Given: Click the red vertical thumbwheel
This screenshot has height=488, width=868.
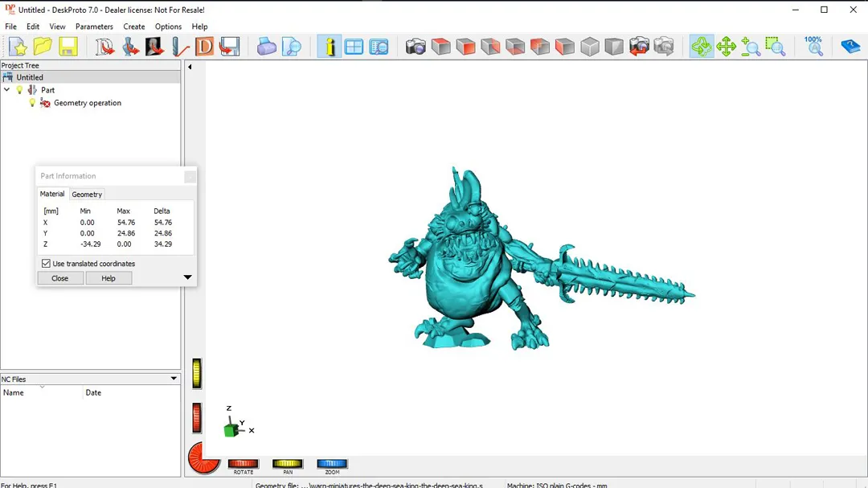Looking at the screenshot, I should [x=197, y=417].
